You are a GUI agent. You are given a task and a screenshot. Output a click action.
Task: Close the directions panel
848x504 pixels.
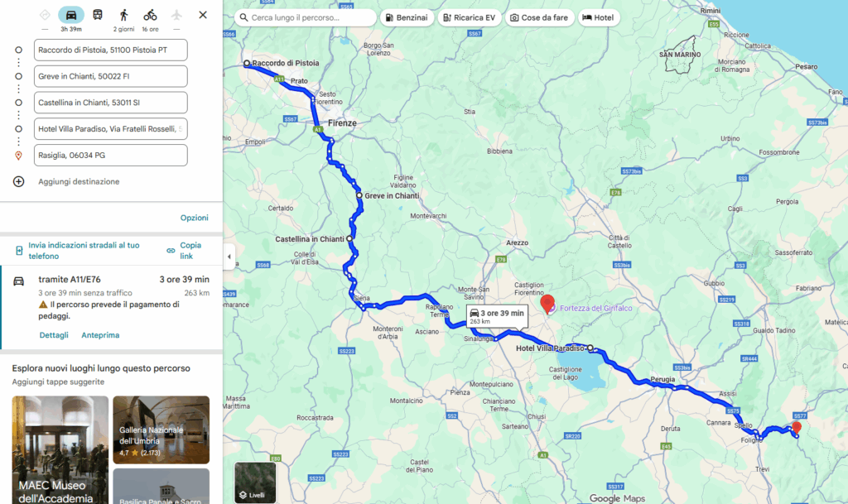[x=203, y=15]
